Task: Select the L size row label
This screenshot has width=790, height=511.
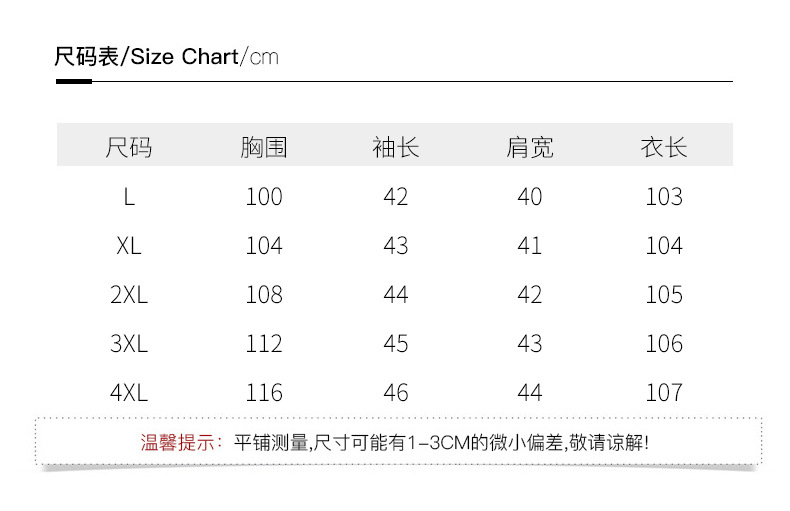Action: pyautogui.click(x=129, y=197)
